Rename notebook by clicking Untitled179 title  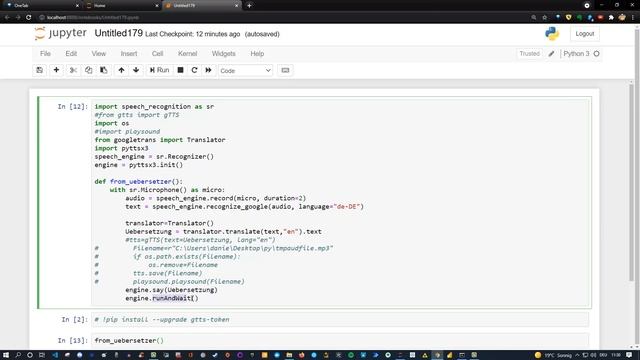click(118, 33)
